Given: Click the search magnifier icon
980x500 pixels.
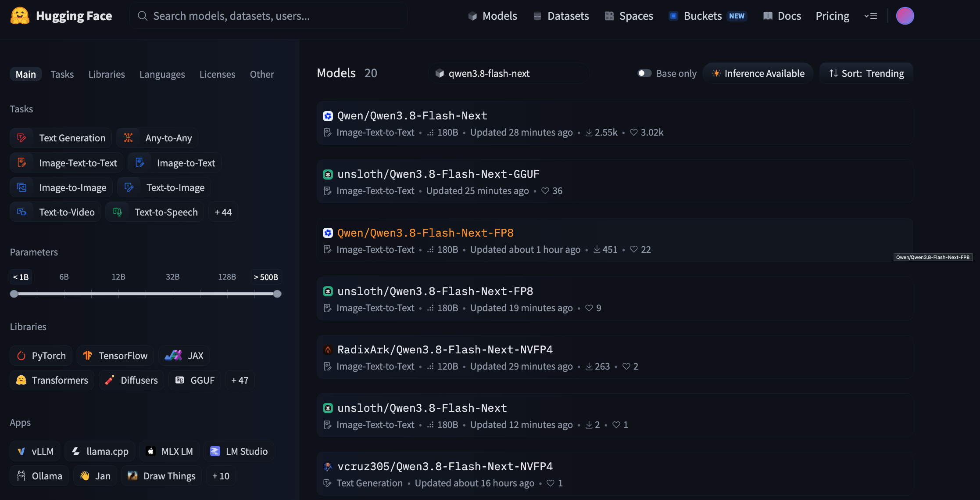Looking at the screenshot, I should (x=142, y=16).
